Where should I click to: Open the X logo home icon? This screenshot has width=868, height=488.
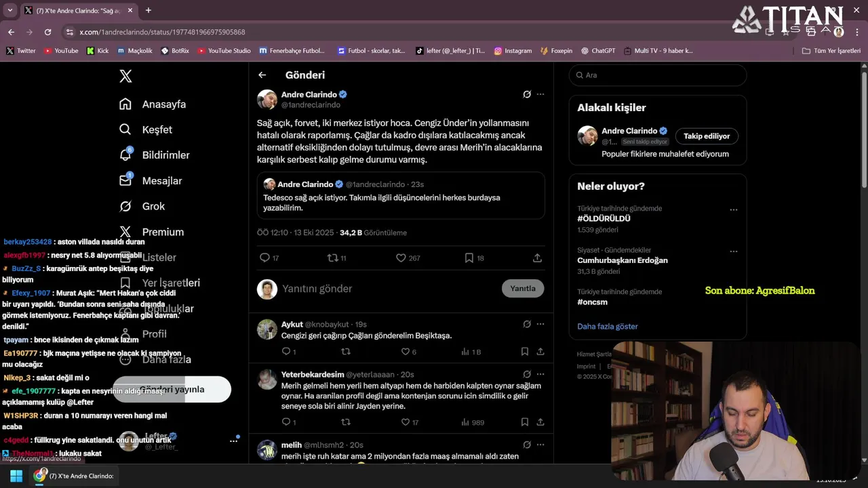tap(125, 76)
